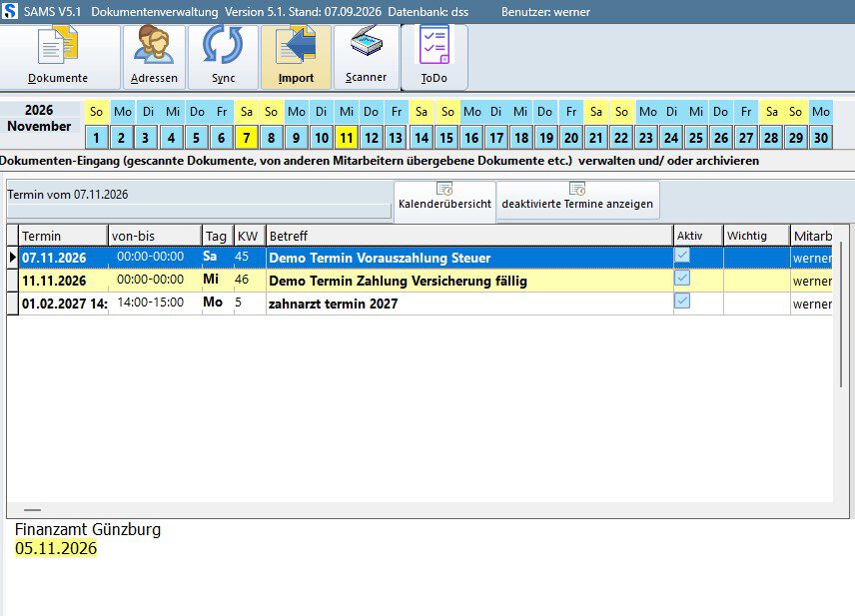The image size is (855, 616).
Task: Select calendar day 7 in November
Action: pyautogui.click(x=247, y=138)
